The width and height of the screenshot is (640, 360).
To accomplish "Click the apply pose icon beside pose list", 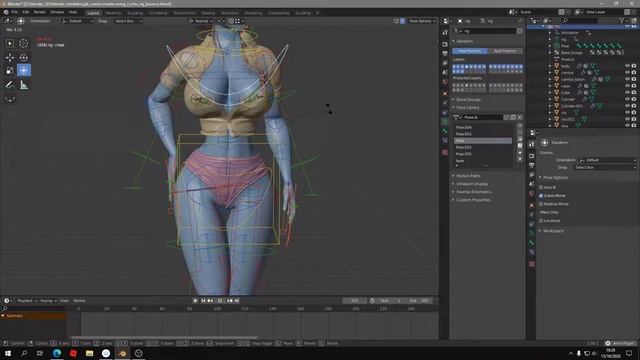I will [520, 139].
